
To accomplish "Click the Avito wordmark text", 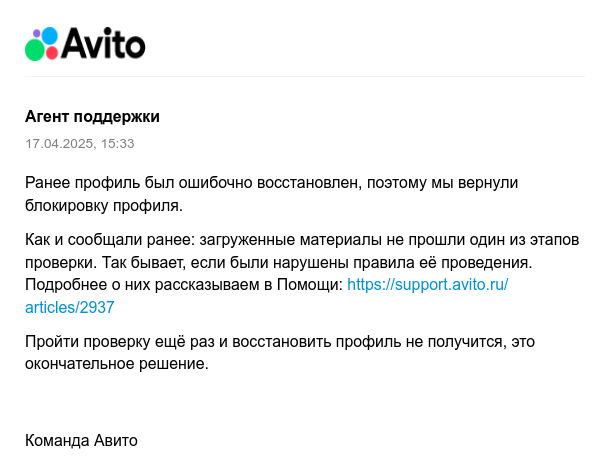I will click(104, 44).
